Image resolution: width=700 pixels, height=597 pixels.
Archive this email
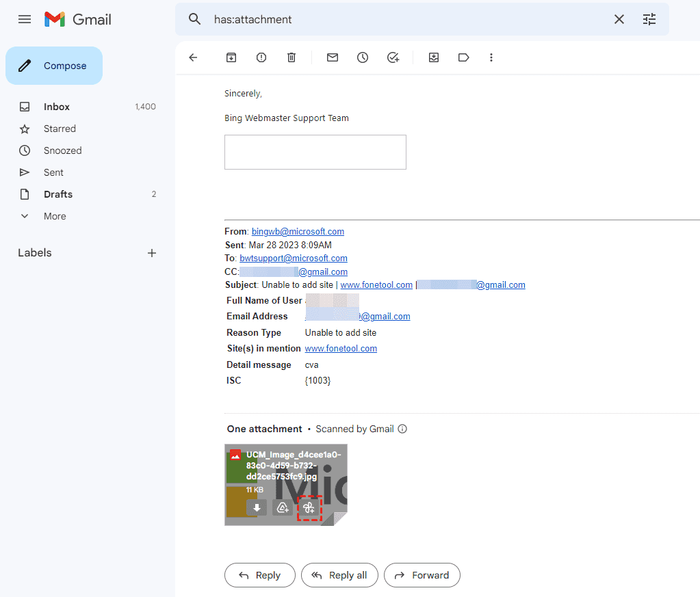(x=231, y=57)
